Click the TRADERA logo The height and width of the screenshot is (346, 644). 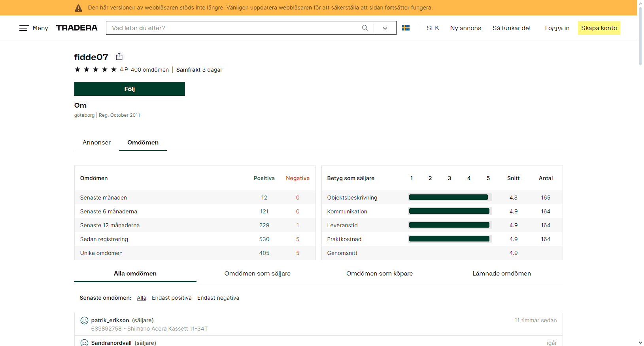77,28
